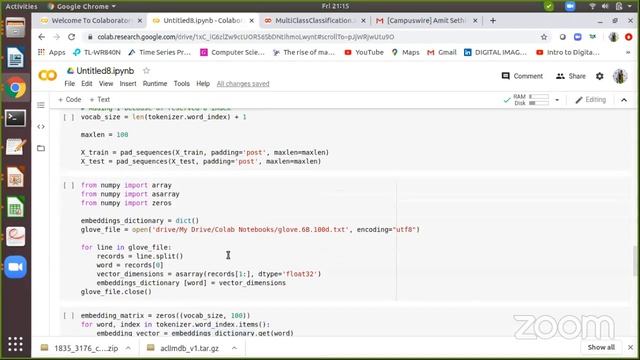The width and height of the screenshot is (640, 360).
Task: Show Applications grid in the dock
Action: tap(16, 344)
